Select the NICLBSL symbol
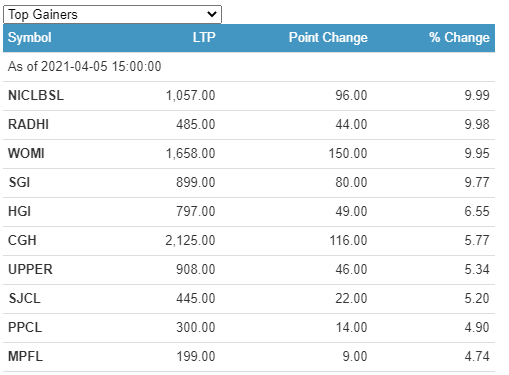Viewport: 509px width, 375px height. pos(36,96)
